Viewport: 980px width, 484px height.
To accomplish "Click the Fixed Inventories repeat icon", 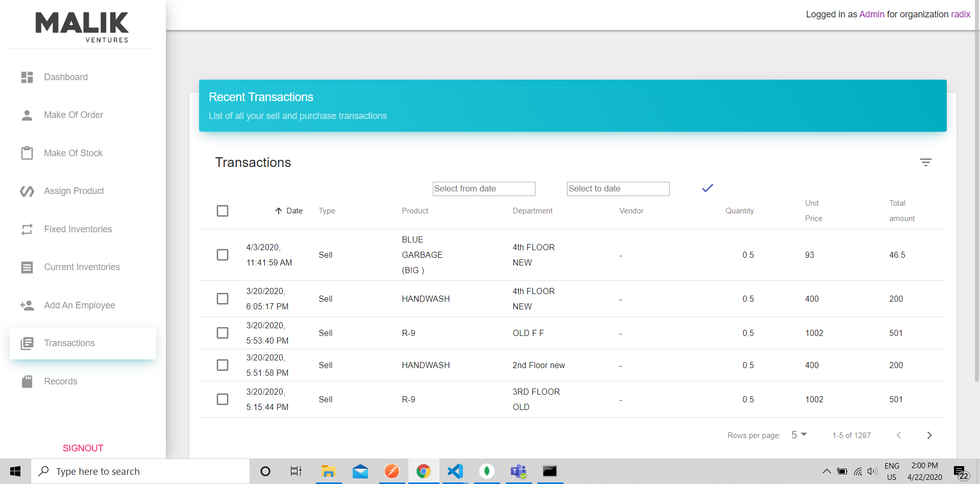I will (27, 229).
